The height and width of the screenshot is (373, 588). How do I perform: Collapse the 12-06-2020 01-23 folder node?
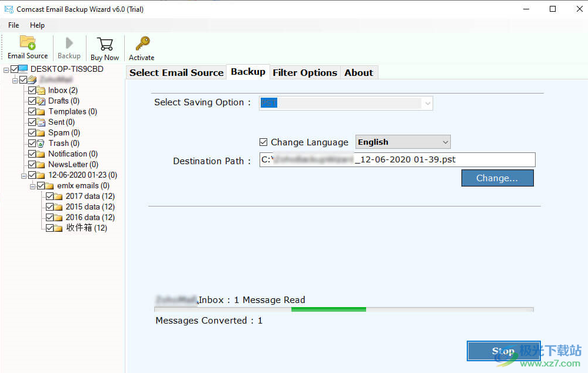[x=24, y=175]
